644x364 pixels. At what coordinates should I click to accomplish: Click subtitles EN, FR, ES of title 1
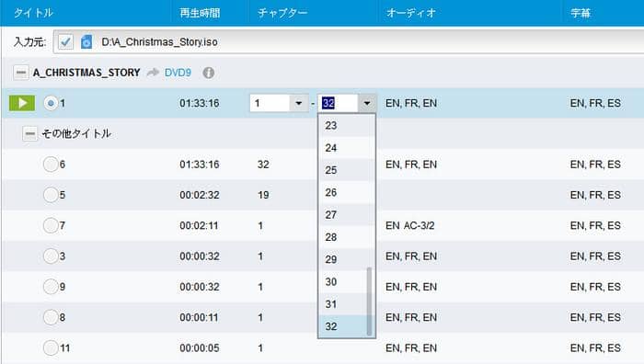click(x=595, y=103)
